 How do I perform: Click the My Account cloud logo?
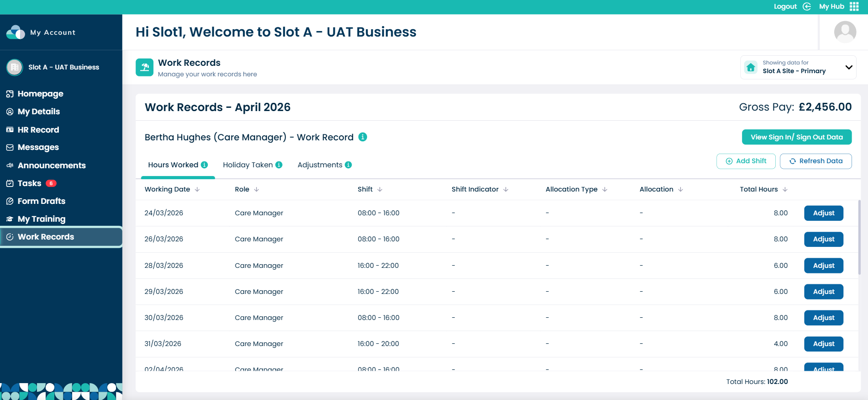[16, 32]
